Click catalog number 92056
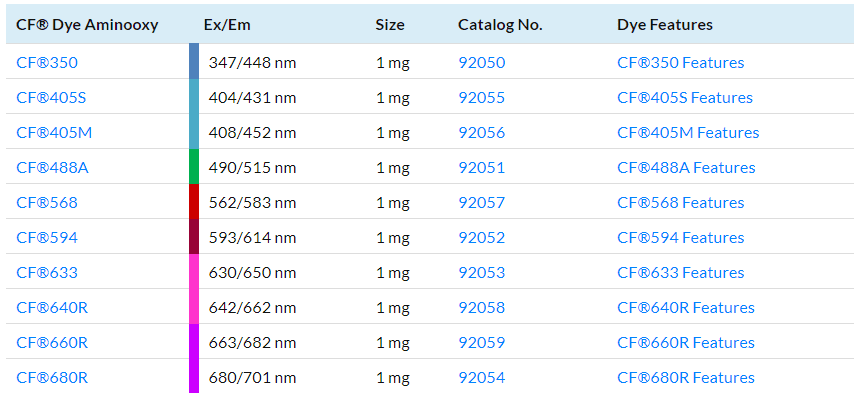857x401 pixels. point(481,133)
